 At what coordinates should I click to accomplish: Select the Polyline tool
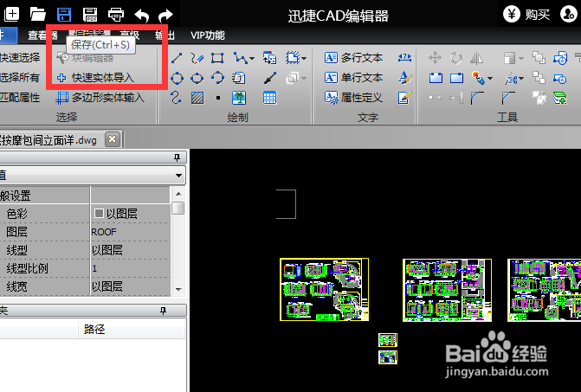pyautogui.click(x=240, y=58)
